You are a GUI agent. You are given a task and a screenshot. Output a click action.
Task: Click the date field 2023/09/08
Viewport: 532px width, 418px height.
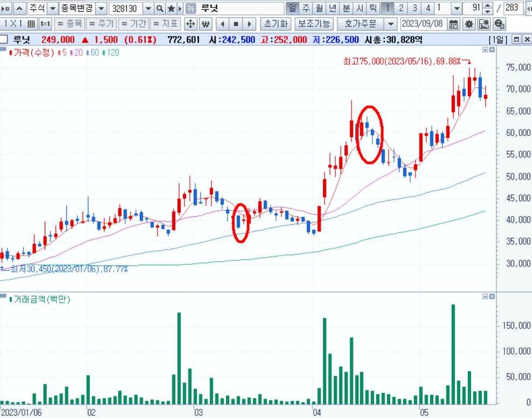424,24
